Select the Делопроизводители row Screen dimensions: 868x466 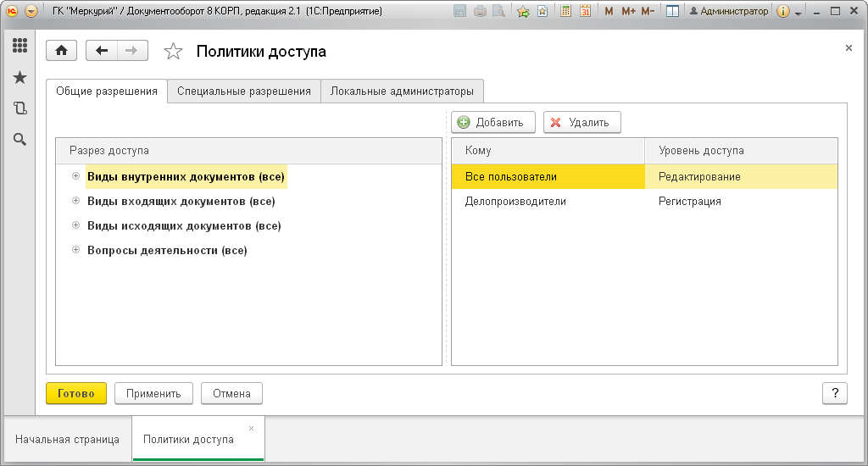click(644, 202)
